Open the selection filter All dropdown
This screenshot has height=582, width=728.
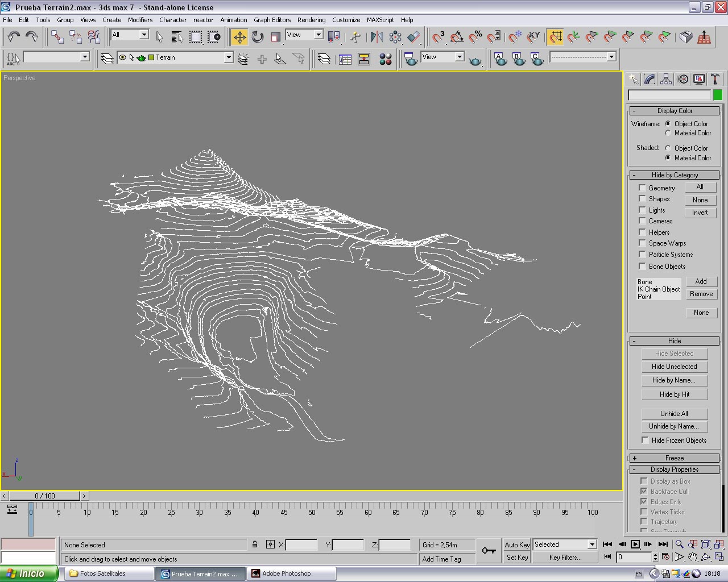coord(144,35)
